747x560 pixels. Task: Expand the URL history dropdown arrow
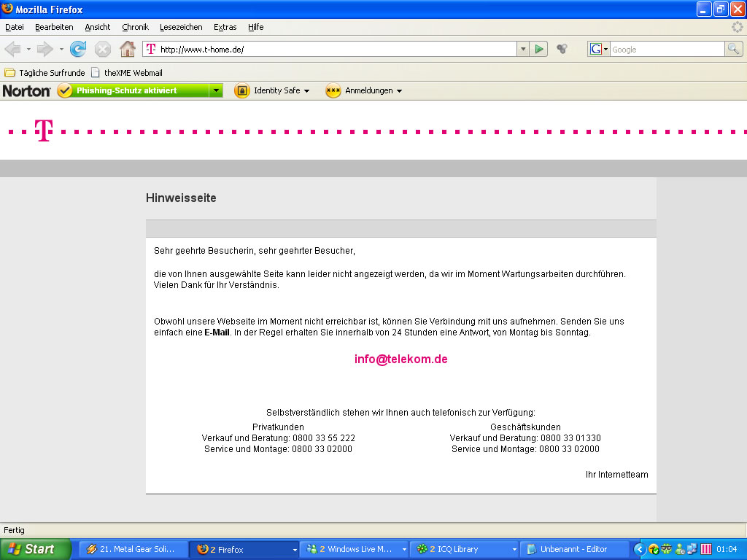coord(522,49)
